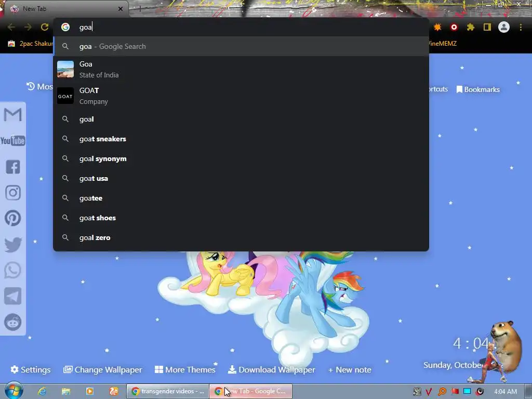Choose the 'goat shoes' suggestion

tap(241, 218)
